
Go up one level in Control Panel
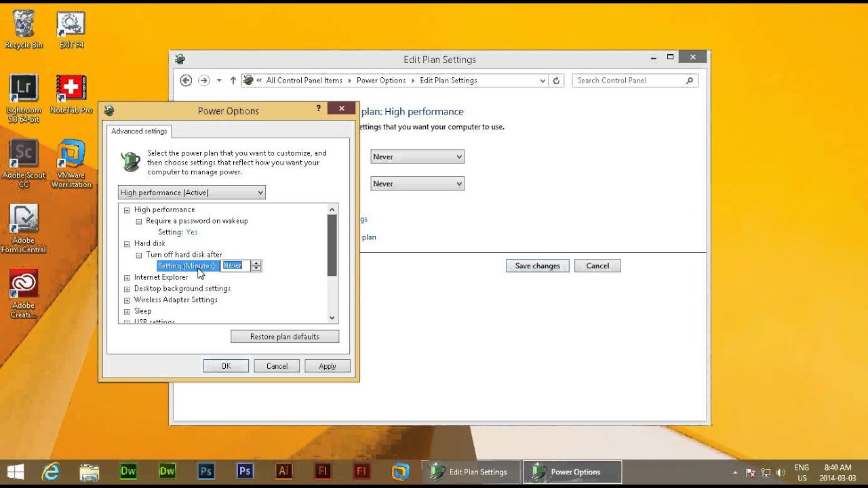[x=233, y=80]
